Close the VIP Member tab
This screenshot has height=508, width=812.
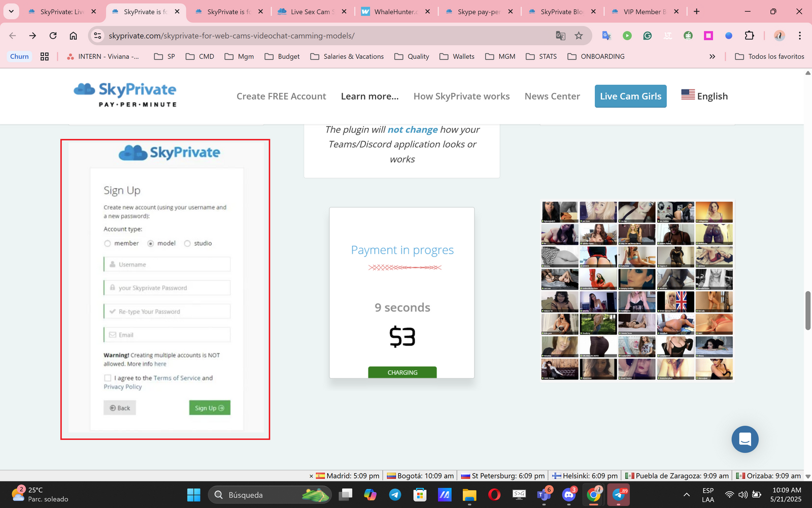(x=676, y=11)
